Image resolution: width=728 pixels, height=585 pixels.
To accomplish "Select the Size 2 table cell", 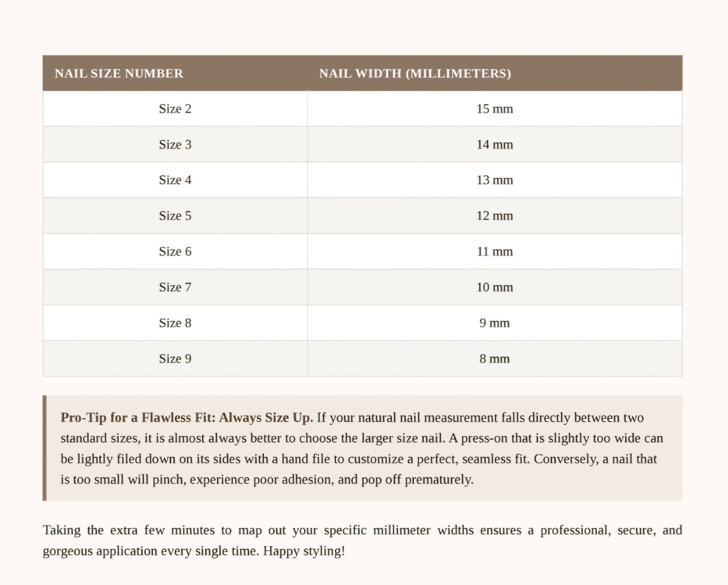I will pyautogui.click(x=175, y=108).
